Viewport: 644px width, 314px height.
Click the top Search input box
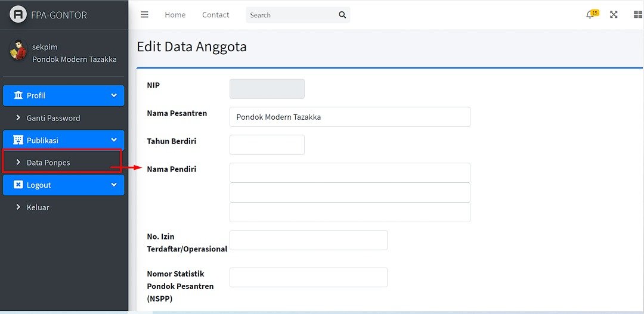pos(290,15)
